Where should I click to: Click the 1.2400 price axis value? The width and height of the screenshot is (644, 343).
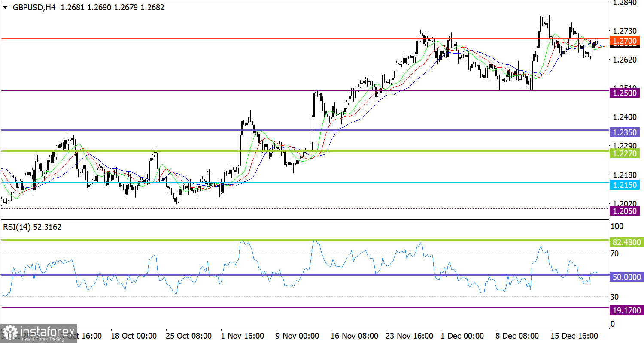click(x=624, y=117)
